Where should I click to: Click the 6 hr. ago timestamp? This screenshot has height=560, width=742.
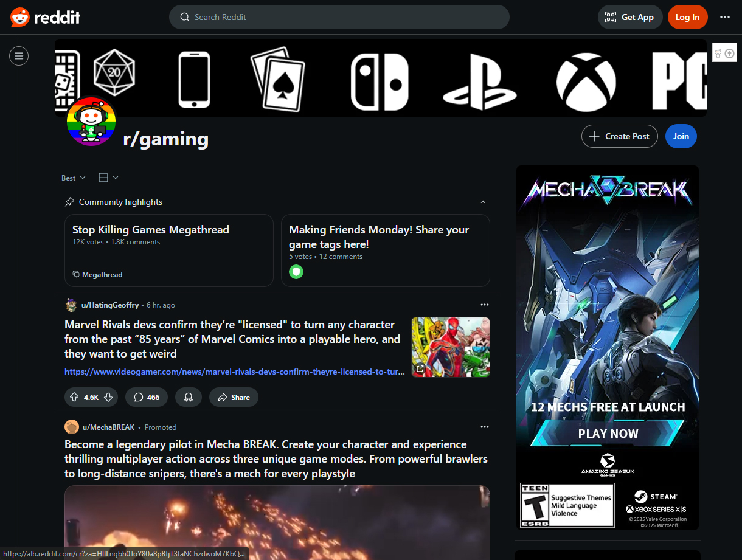coord(161,305)
